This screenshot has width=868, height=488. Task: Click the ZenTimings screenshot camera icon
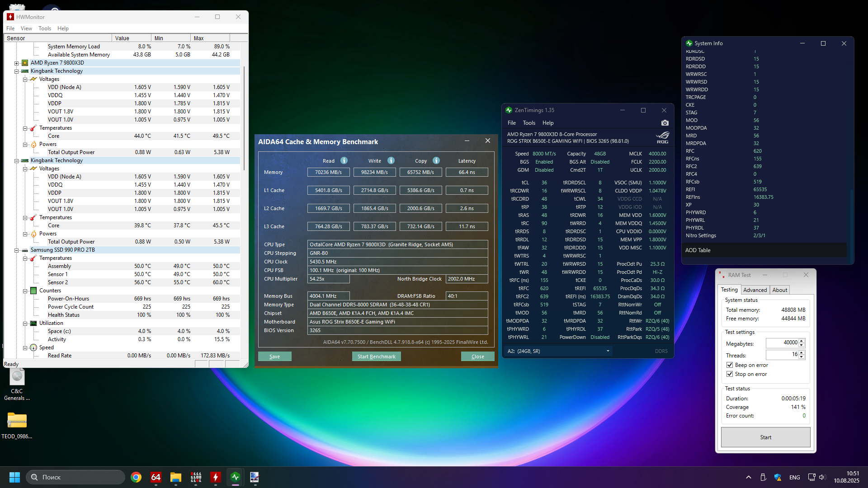[665, 123]
